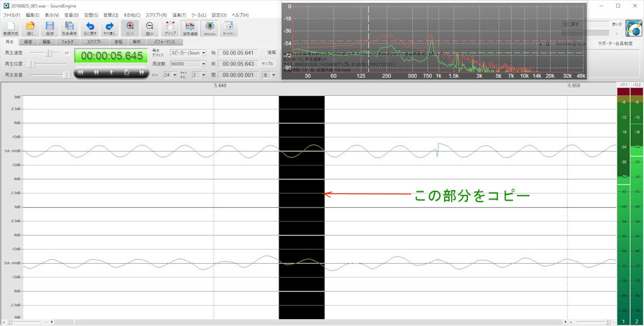
Task: Start playback with the play button
Action: (111, 72)
